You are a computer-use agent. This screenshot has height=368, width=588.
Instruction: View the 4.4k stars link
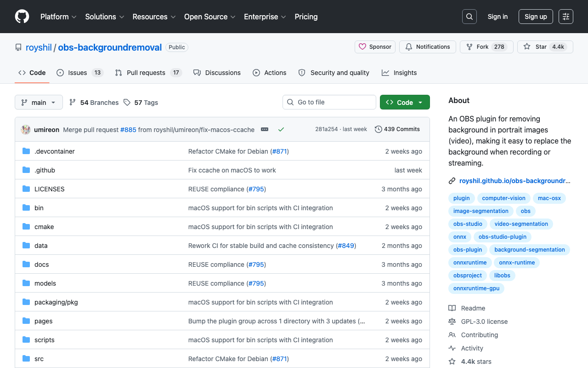click(470, 362)
